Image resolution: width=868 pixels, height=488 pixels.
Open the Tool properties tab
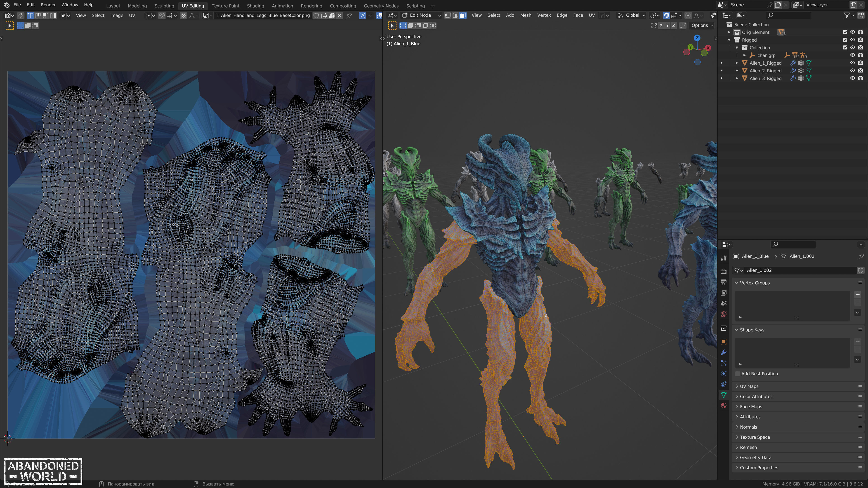723,258
